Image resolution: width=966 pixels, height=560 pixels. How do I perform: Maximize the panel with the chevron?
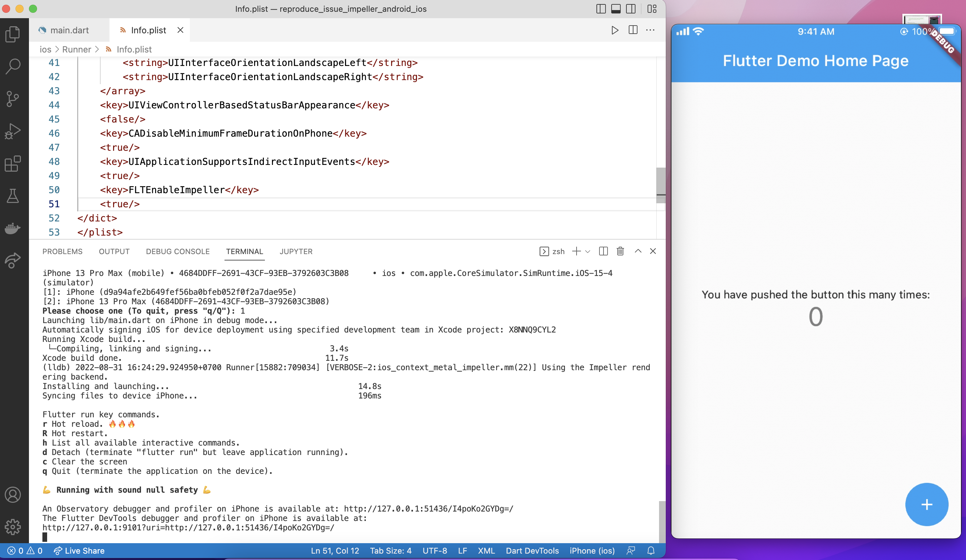(638, 251)
